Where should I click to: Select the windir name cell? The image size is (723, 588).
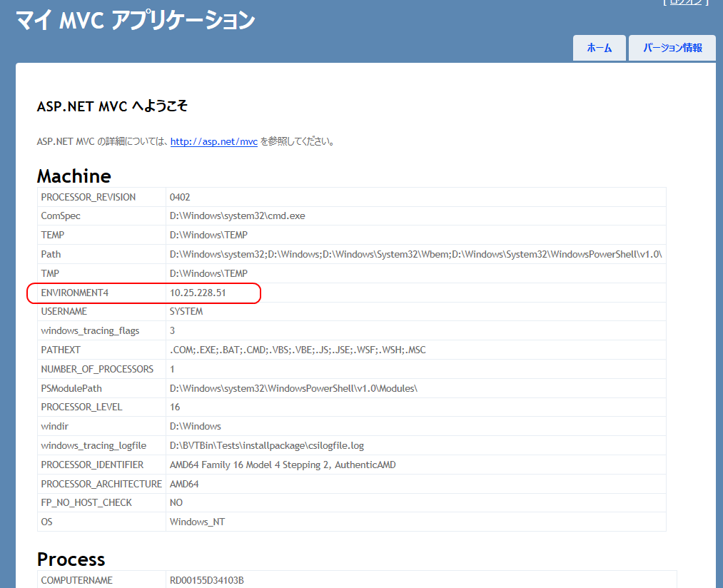click(x=101, y=426)
